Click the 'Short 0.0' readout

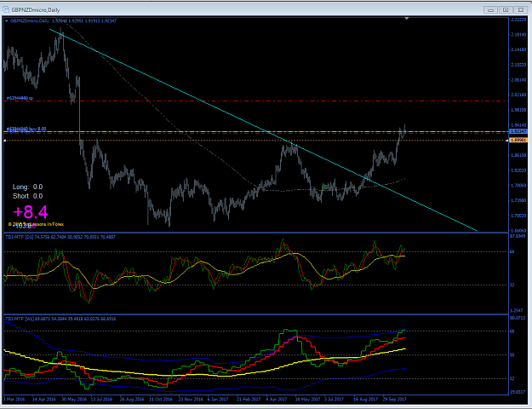pyautogui.click(x=27, y=196)
